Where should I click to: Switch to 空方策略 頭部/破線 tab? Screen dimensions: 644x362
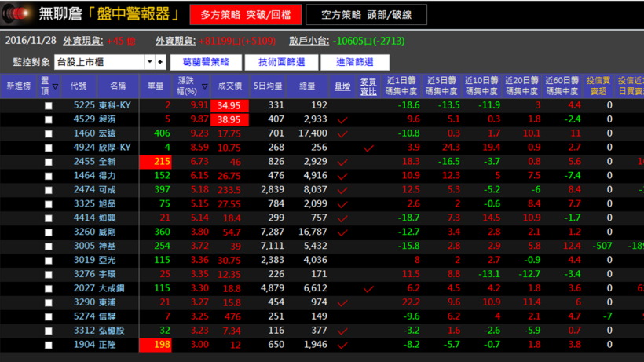pyautogui.click(x=366, y=15)
